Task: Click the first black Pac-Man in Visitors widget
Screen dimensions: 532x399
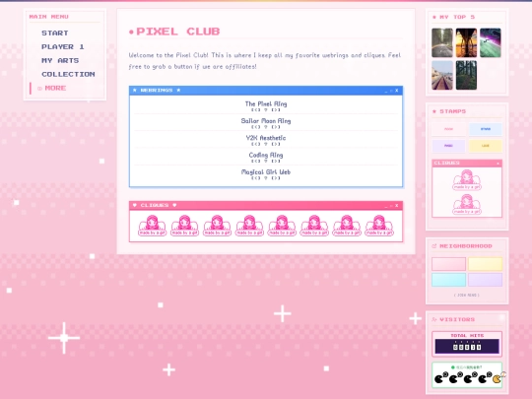Action: point(438,378)
